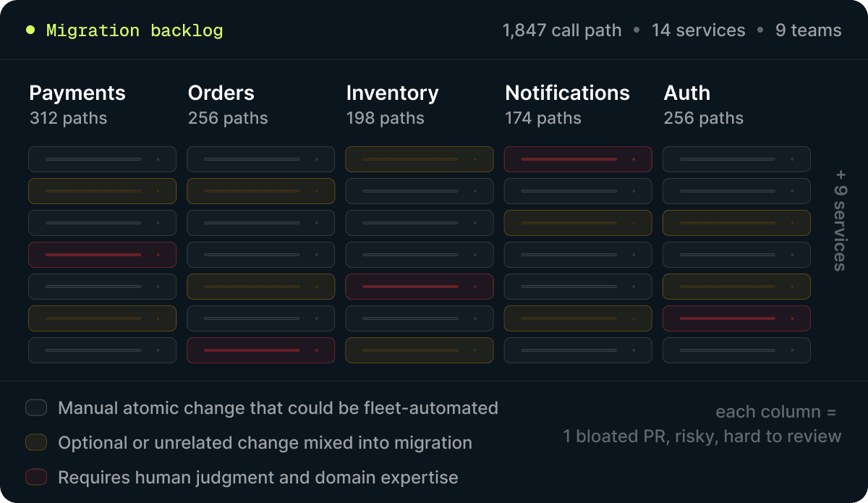Click the top amber card in the Inventory column
The width and height of the screenshot is (868, 503).
[x=420, y=159]
